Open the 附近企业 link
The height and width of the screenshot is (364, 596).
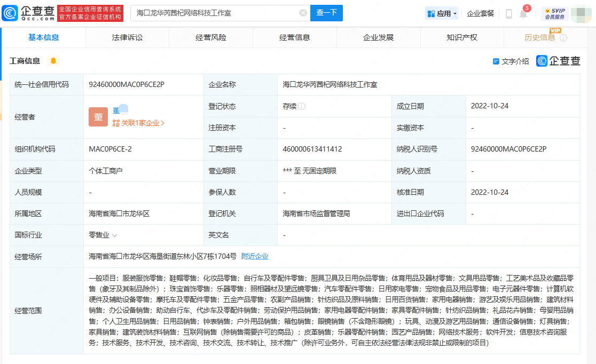click(x=255, y=256)
